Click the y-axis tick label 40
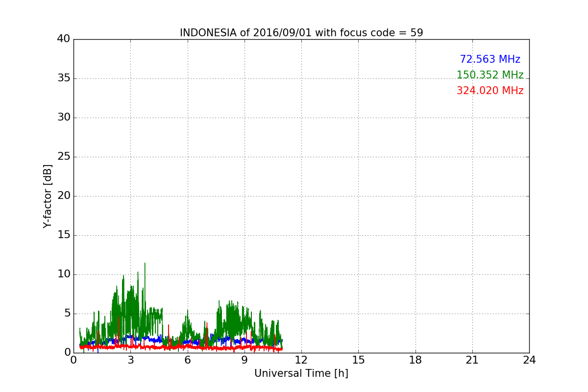The image size is (588, 392). 64,39
